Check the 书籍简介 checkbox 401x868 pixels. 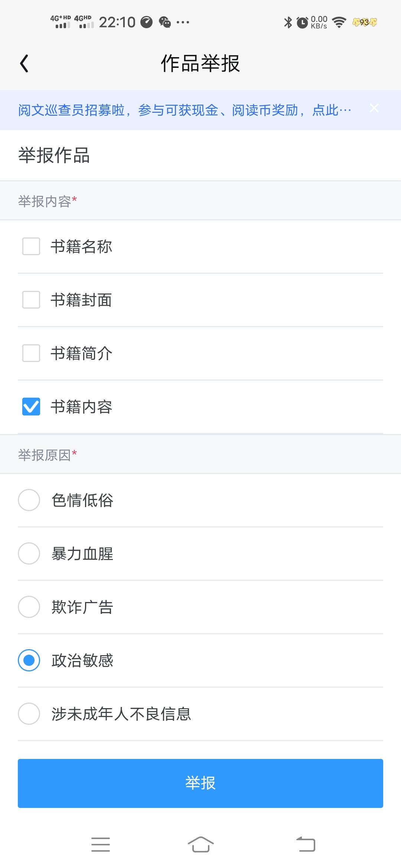click(31, 353)
